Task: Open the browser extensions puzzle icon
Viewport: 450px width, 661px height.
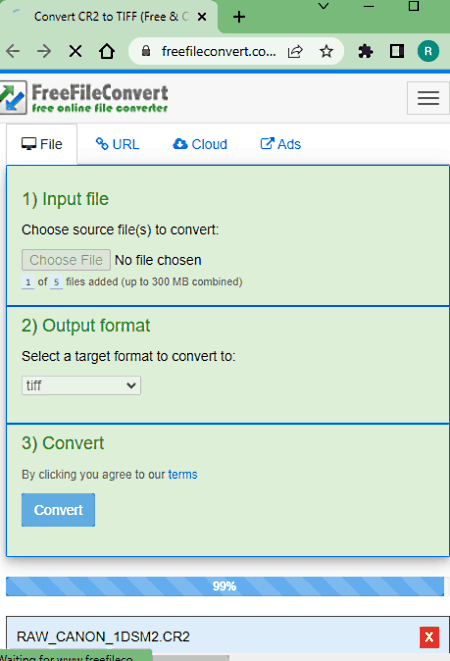Action: point(365,51)
